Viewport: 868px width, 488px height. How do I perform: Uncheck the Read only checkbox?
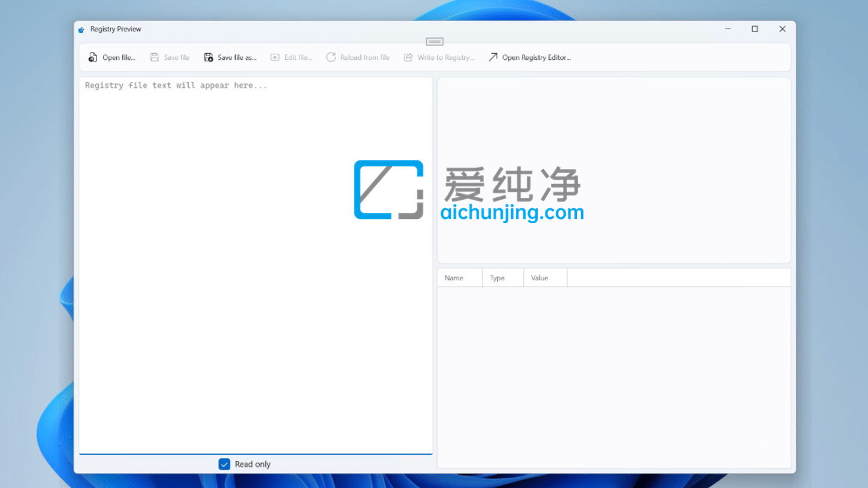point(224,464)
